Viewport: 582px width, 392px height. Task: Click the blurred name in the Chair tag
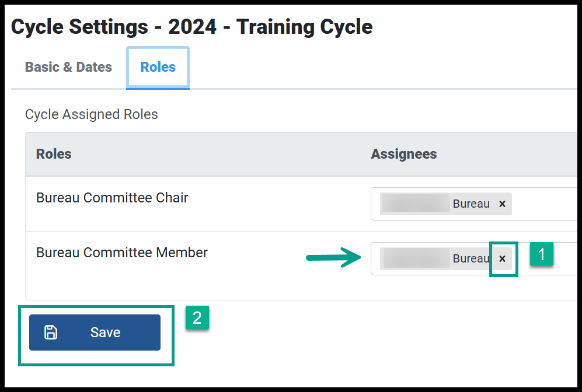(416, 204)
